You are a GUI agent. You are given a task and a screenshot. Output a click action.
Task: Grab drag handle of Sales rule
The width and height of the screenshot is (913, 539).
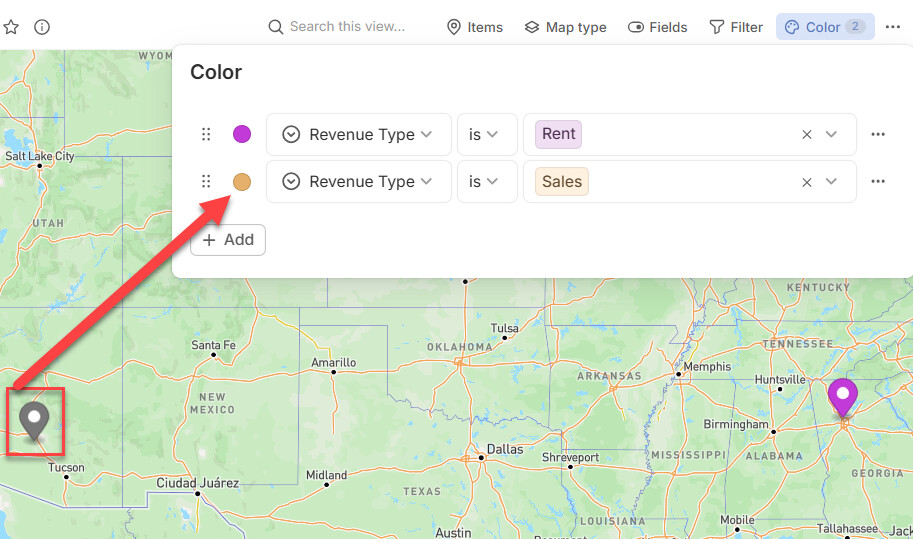[206, 182]
